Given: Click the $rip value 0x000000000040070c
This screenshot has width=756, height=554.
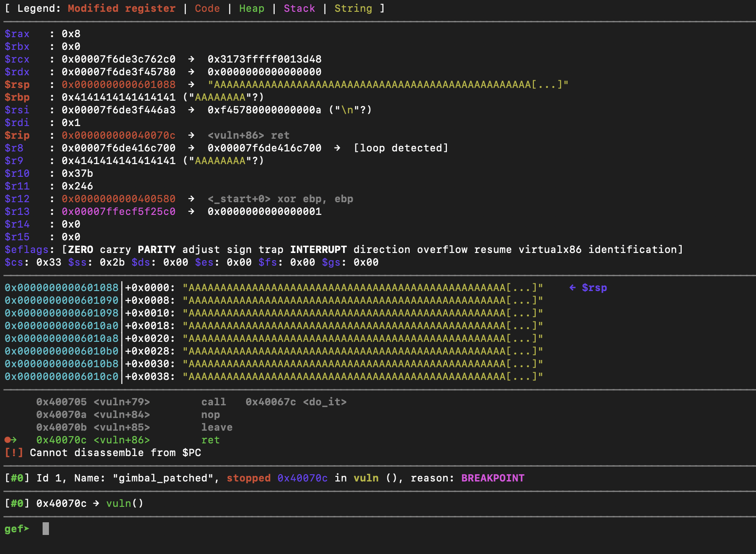Looking at the screenshot, I should [119, 136].
